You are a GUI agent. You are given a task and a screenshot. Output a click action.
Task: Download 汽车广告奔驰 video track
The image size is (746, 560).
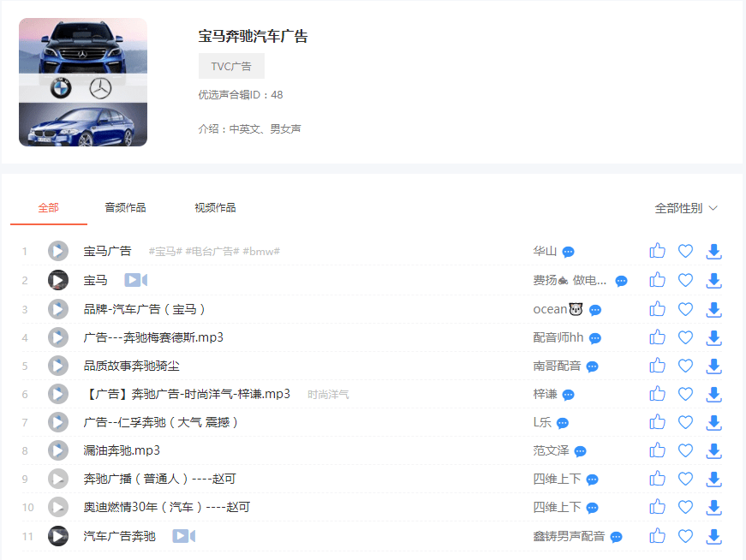tap(713, 537)
